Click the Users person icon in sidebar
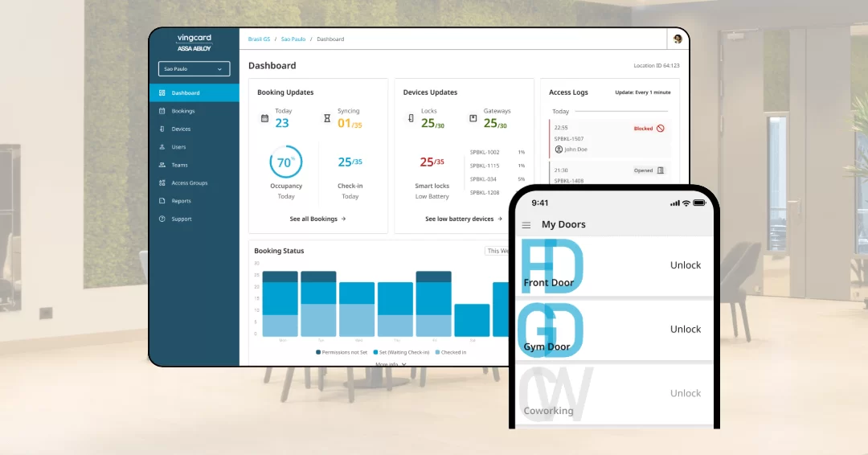Screen dimensions: 868x455 click(x=162, y=147)
